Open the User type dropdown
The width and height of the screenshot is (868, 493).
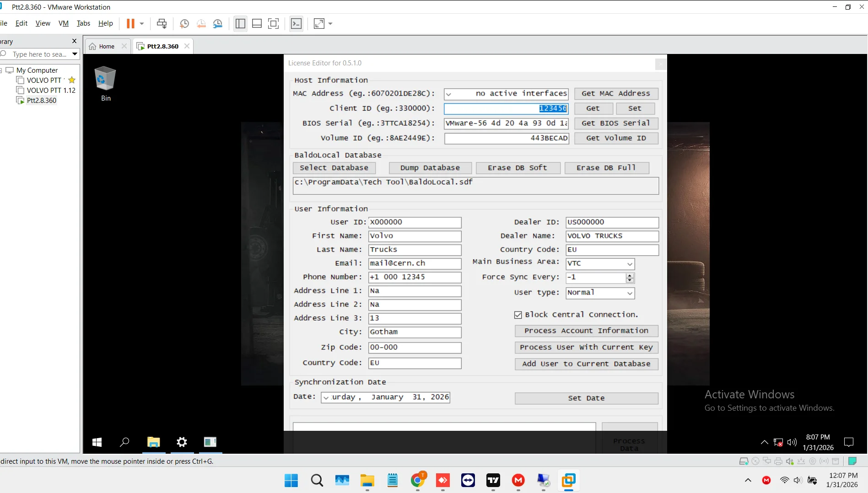(631, 293)
